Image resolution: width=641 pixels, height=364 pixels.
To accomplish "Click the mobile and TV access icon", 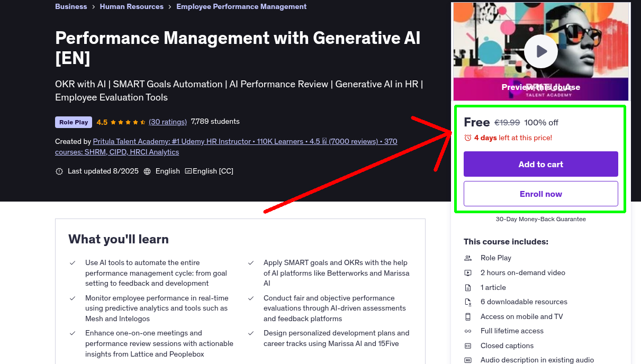I will (468, 317).
